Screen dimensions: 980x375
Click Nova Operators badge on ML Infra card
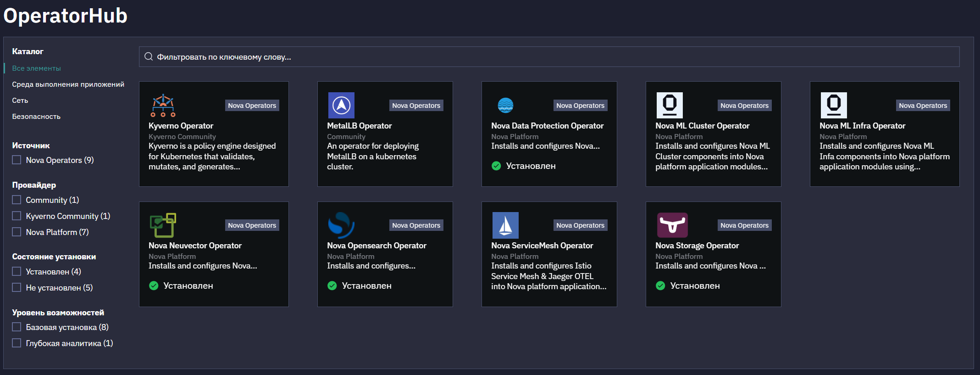point(923,105)
